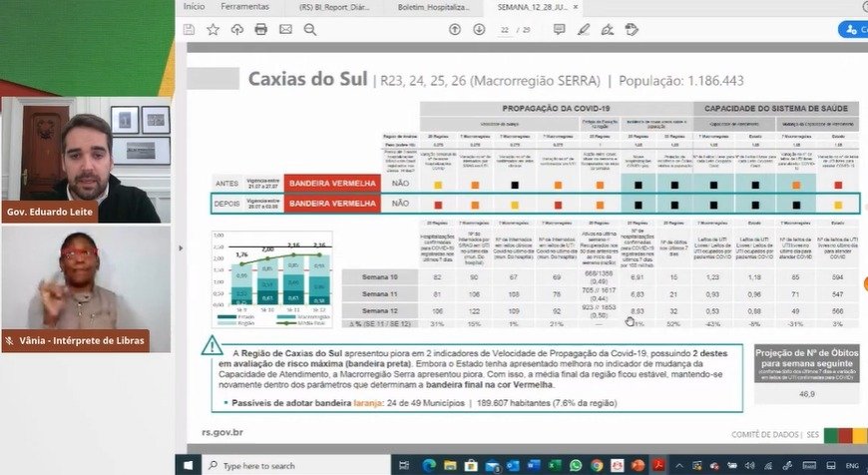
Task: Go to previous page with up arrow
Action: (x=455, y=30)
